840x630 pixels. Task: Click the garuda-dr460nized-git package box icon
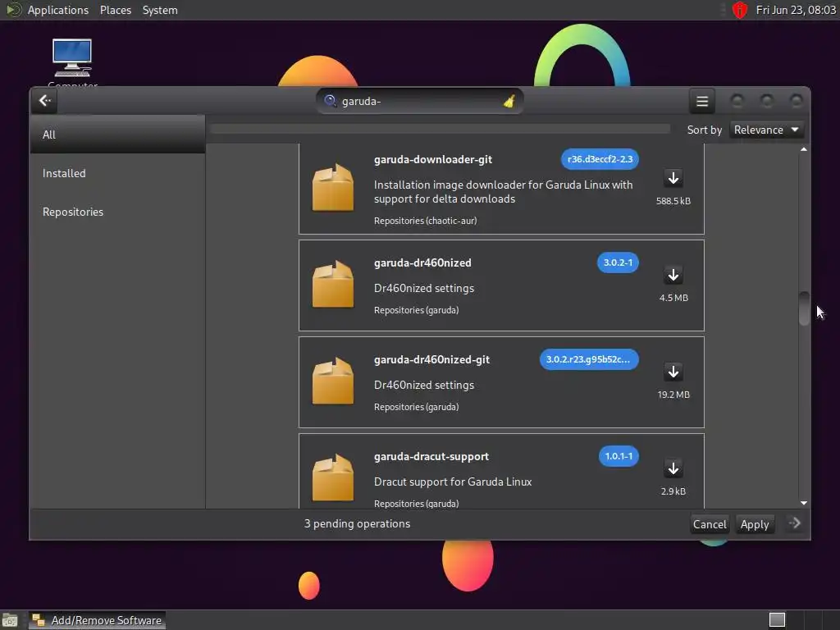click(333, 381)
